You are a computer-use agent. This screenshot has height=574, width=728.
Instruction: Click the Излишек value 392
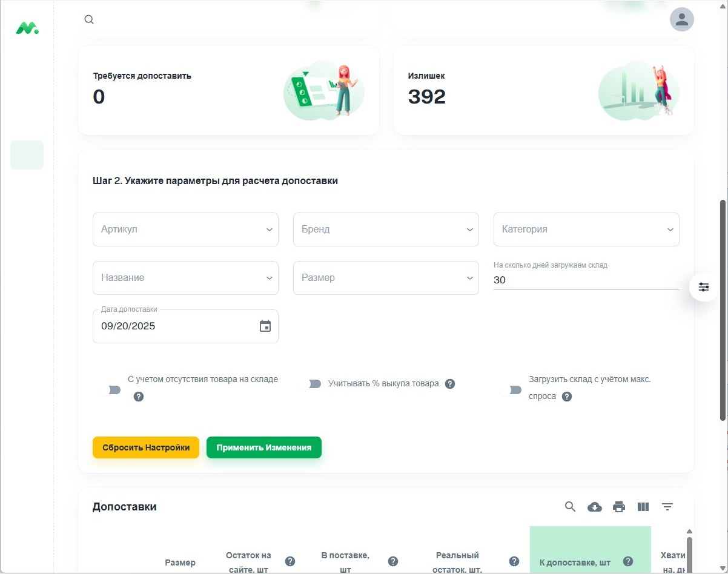[x=427, y=97]
